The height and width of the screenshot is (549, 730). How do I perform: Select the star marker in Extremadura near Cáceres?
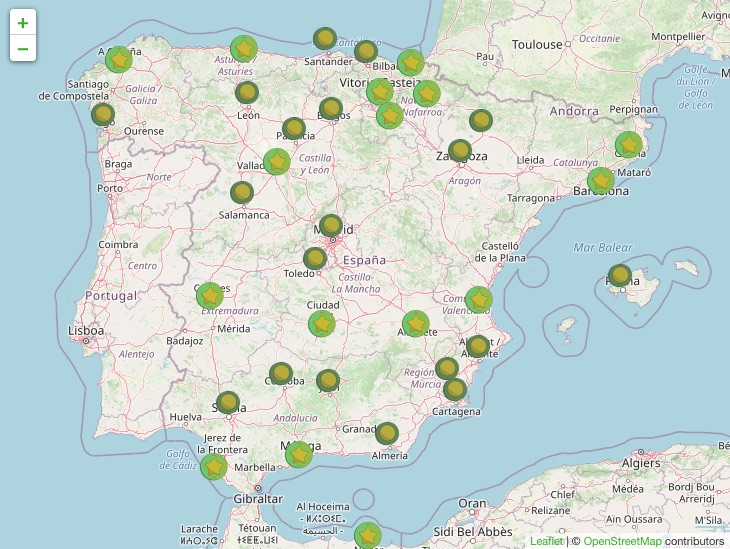click(x=209, y=296)
